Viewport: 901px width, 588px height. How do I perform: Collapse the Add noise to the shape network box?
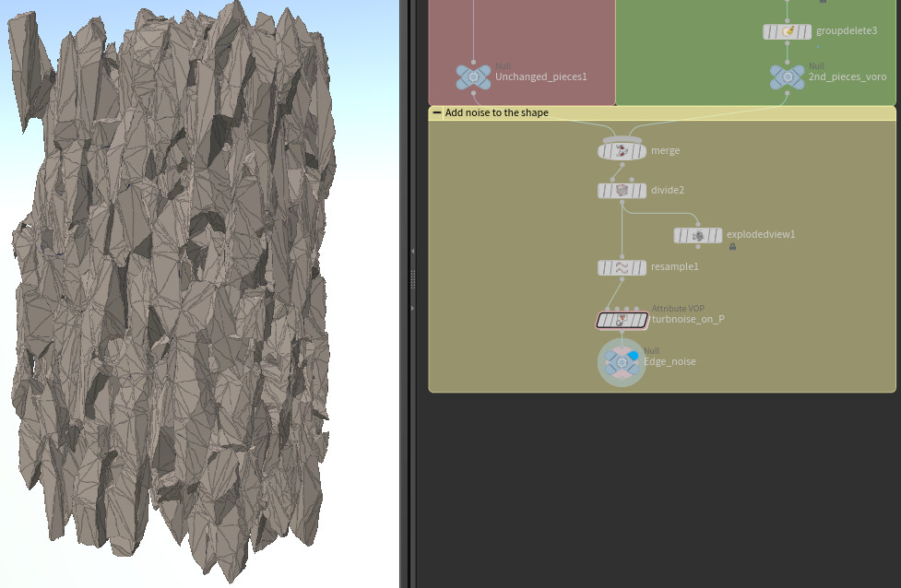436,112
